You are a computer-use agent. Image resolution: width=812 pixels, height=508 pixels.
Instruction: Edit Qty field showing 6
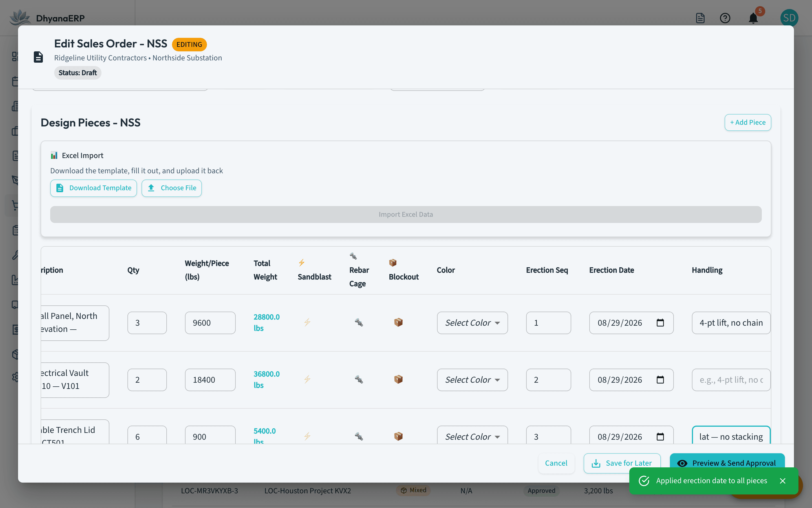coord(147,435)
